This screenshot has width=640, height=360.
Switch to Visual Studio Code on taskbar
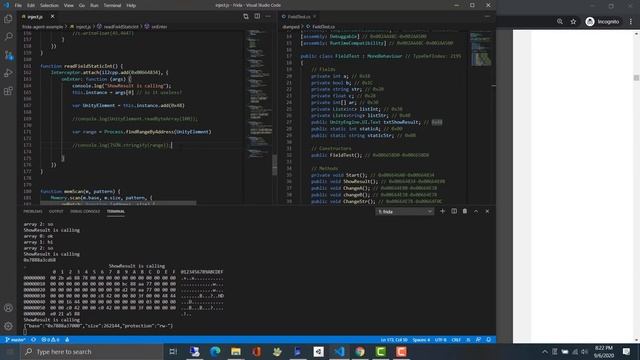point(339,351)
